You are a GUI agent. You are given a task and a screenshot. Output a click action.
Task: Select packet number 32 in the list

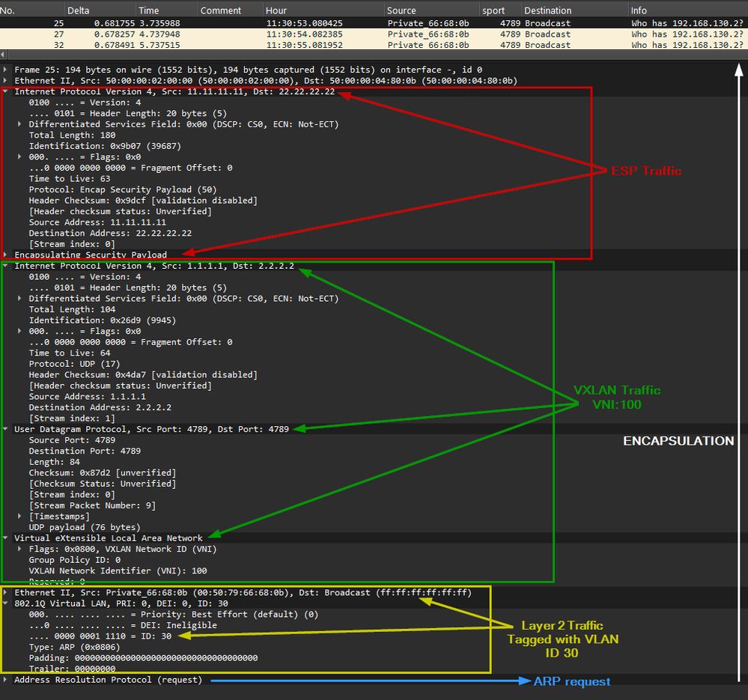tap(374, 45)
